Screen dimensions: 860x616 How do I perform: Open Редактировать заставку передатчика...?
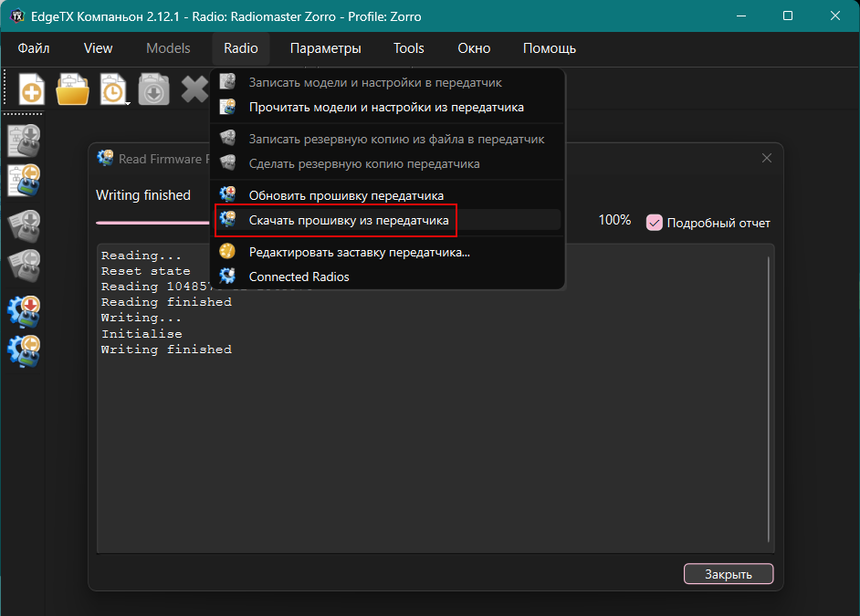387,252
